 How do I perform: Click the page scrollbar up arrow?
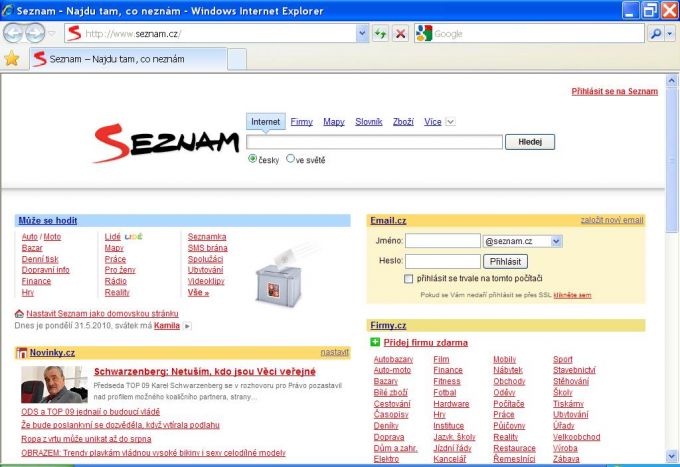(x=672, y=80)
